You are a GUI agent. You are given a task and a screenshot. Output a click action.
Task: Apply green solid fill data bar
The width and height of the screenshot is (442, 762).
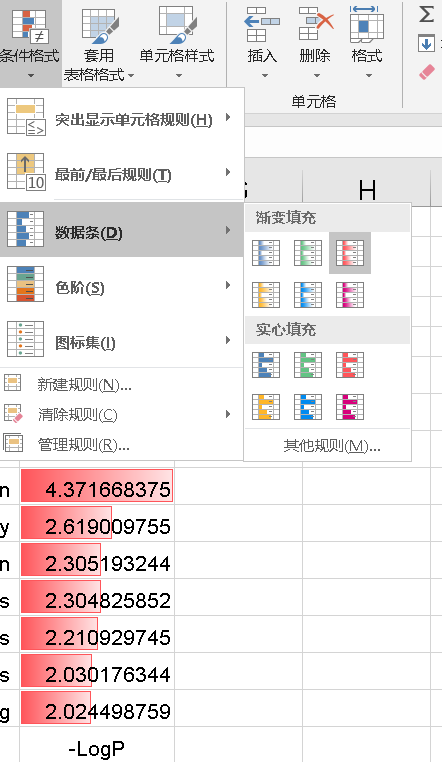click(308, 365)
